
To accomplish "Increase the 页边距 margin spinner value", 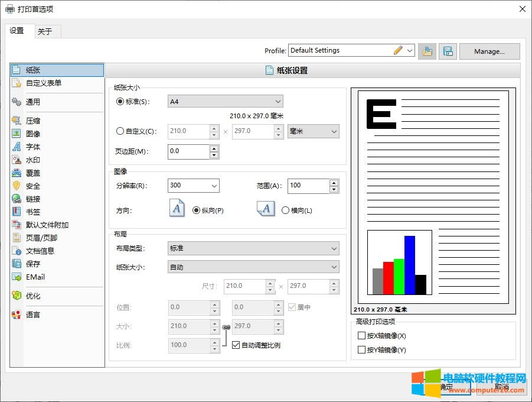I will pyautogui.click(x=214, y=148).
